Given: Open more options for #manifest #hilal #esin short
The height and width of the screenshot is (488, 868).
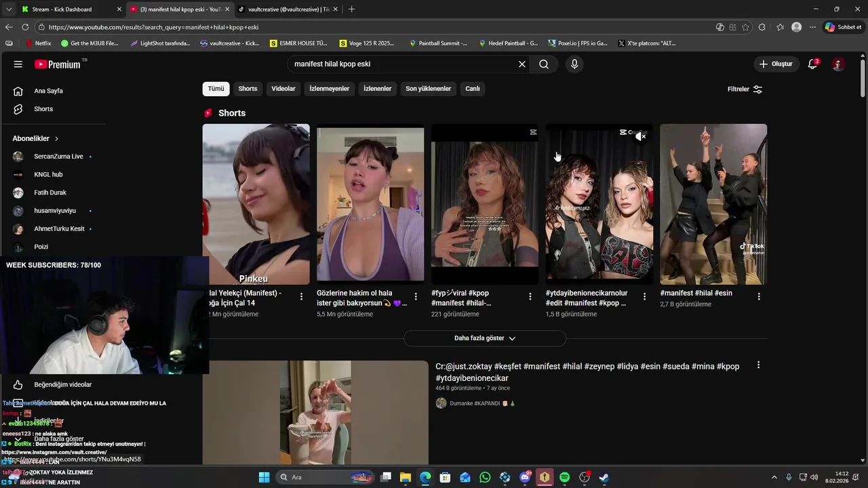Looking at the screenshot, I should [x=759, y=297].
